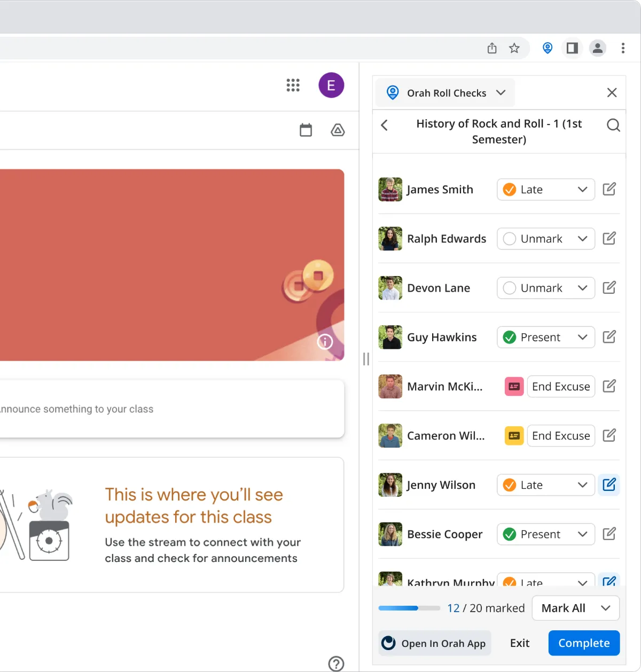
Task: Click the marked students progress bar
Action: 409,608
